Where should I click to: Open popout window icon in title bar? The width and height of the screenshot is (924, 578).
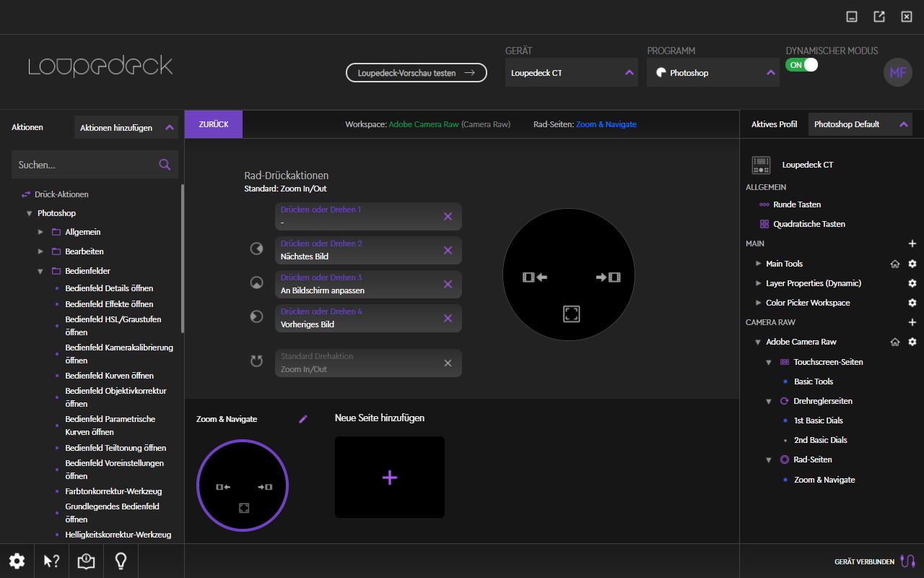879,17
